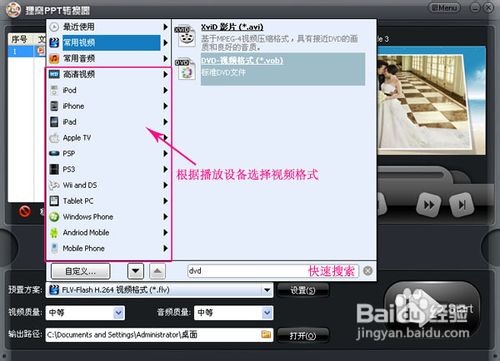500x361 pixels.
Task: Click the 设置(S) button
Action: point(303,290)
